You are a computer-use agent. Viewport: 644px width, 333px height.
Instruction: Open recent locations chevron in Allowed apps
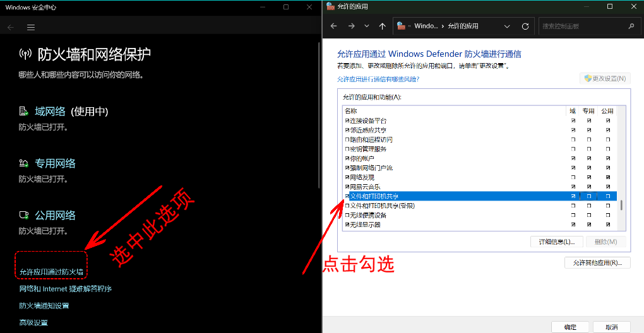click(x=367, y=26)
